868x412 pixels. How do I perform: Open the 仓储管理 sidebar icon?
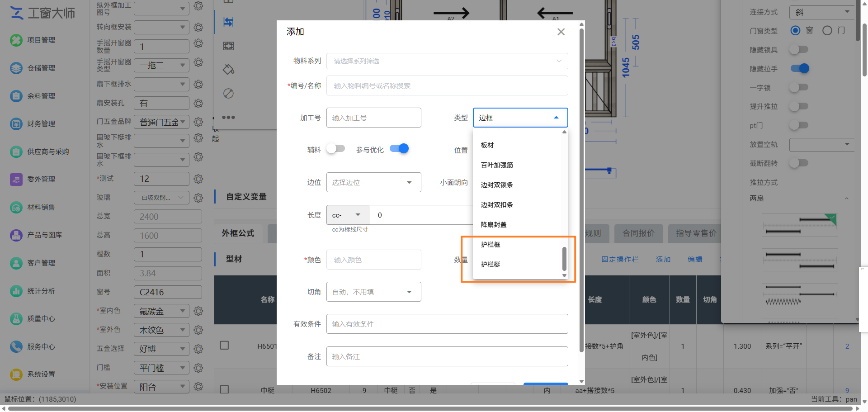coord(16,68)
